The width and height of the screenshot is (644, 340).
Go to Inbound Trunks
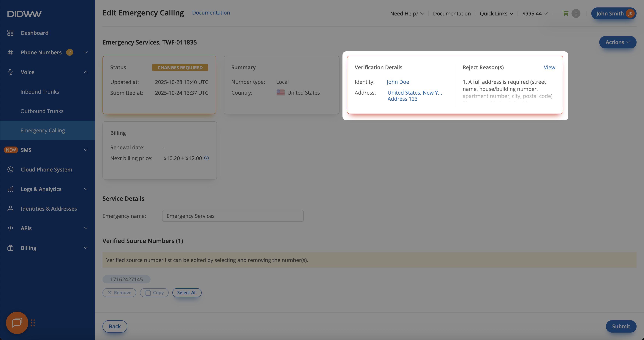[x=40, y=92]
